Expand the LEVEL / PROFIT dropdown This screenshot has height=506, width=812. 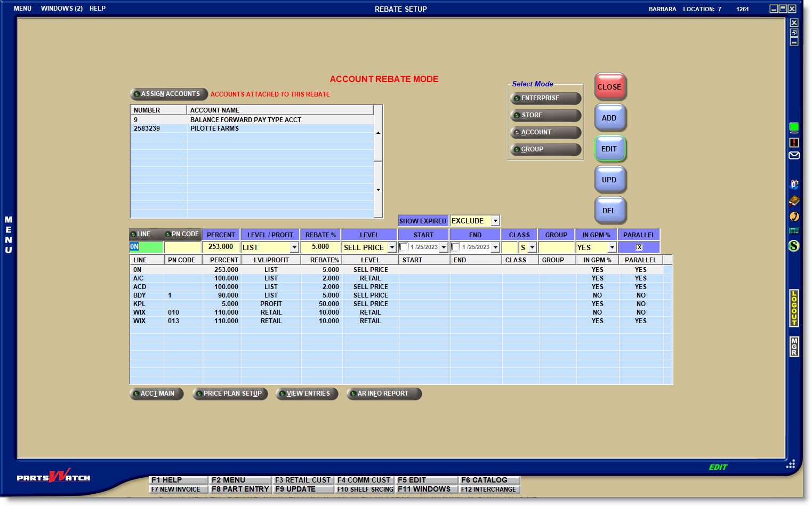[x=294, y=247]
